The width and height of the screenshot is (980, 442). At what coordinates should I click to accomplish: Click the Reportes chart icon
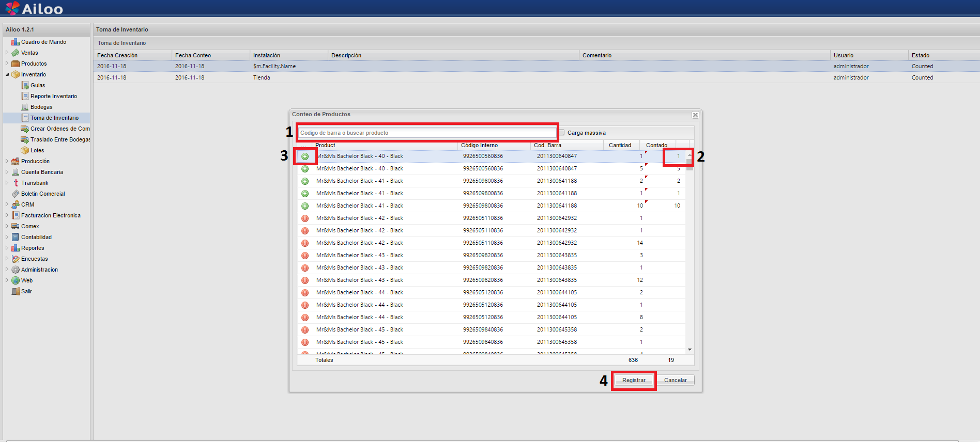pyautogui.click(x=16, y=248)
